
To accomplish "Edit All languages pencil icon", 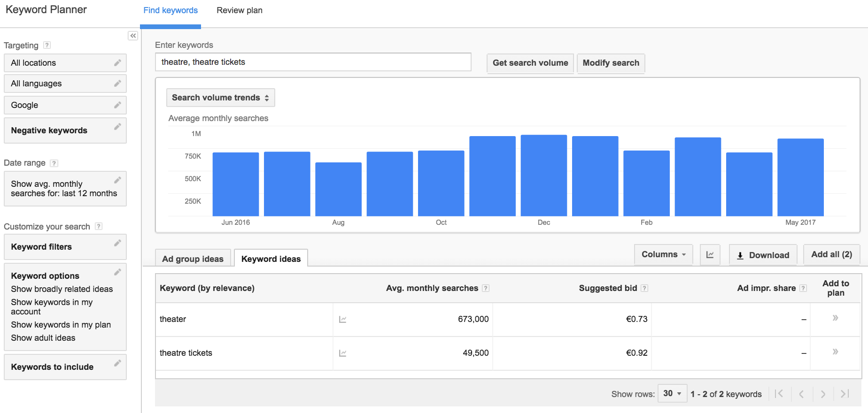I will pyautogui.click(x=117, y=83).
